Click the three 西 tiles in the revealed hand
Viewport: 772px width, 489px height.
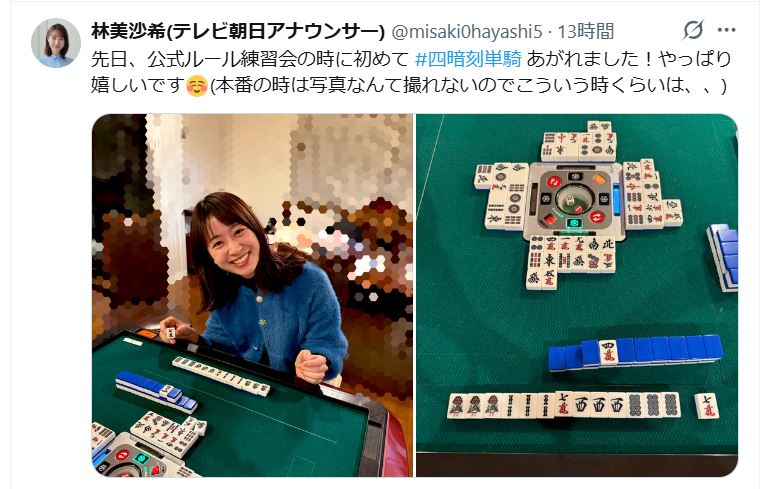pos(600,406)
